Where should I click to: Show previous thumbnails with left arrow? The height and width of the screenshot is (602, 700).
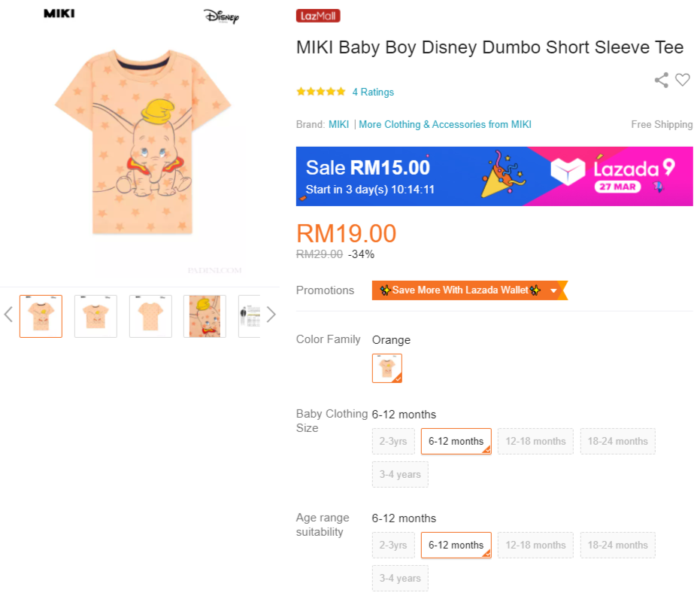coord(8,315)
